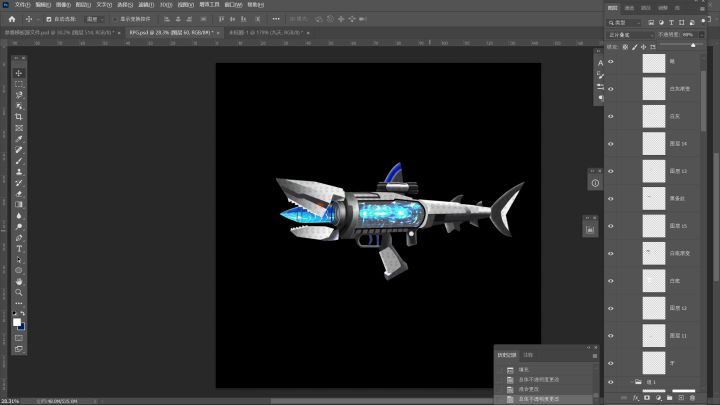The height and width of the screenshot is (405, 720).
Task: Hide layer 图层 14 using its eye icon
Action: click(611, 144)
